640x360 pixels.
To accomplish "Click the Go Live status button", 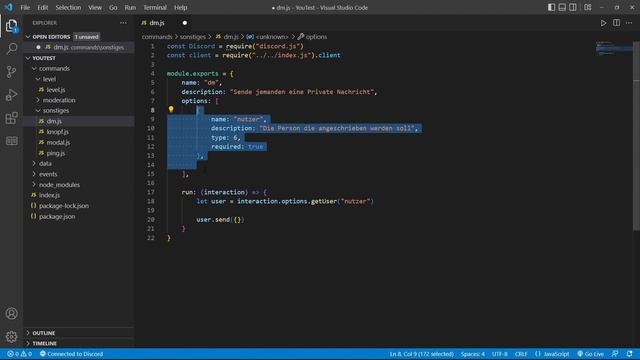I will click(590, 354).
